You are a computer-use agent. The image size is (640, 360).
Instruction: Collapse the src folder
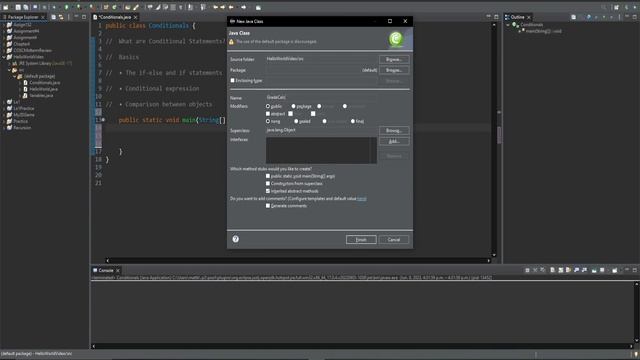point(9,70)
